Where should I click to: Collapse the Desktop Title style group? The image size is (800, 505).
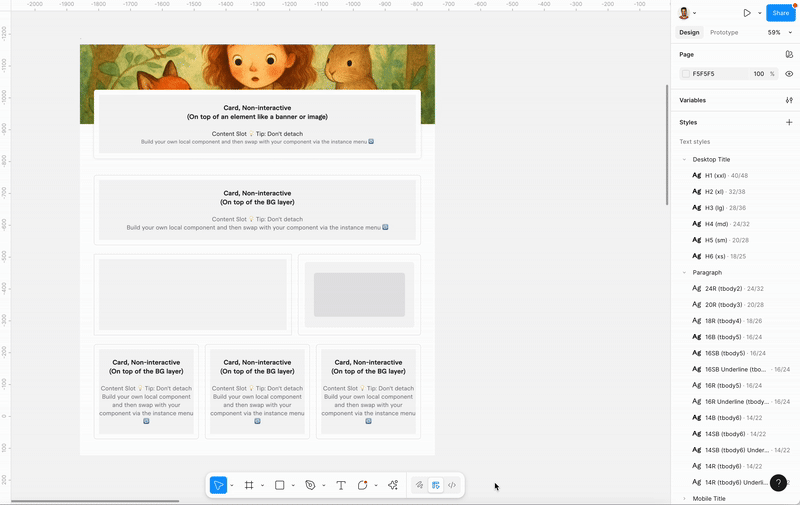coord(685,160)
